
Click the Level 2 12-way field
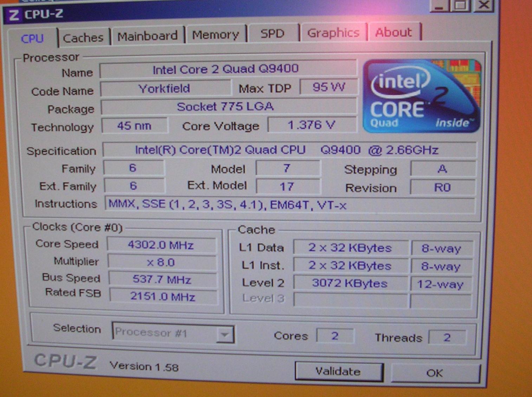click(x=441, y=284)
